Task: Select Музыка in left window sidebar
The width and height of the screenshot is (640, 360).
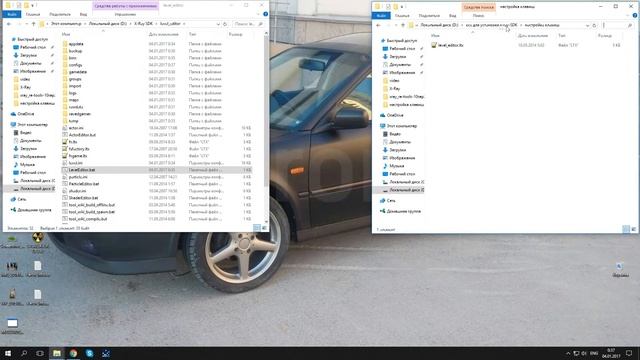Action: point(27,164)
